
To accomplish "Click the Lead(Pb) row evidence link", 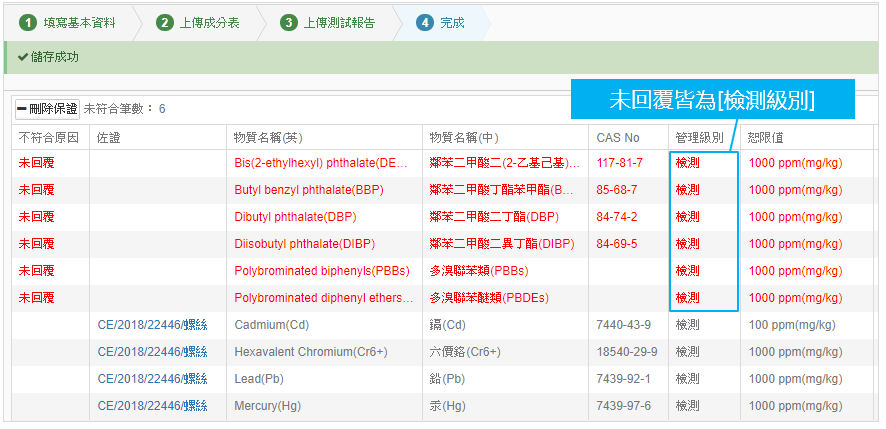I will click(152, 379).
